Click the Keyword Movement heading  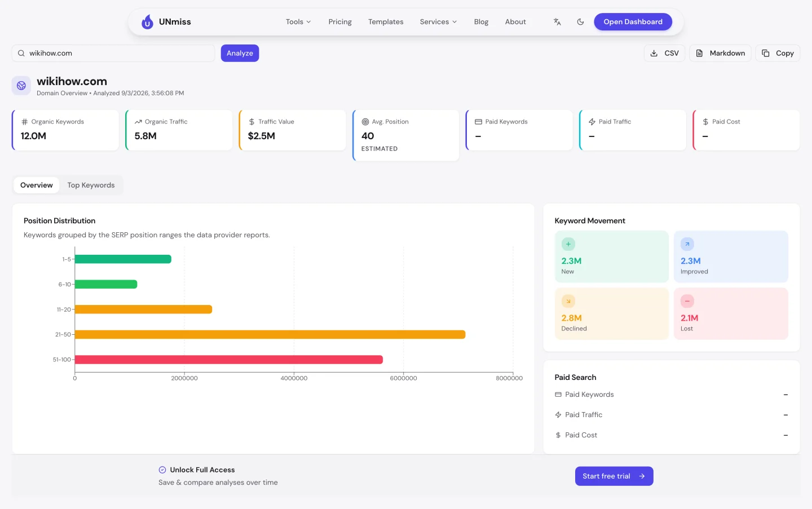click(x=590, y=221)
